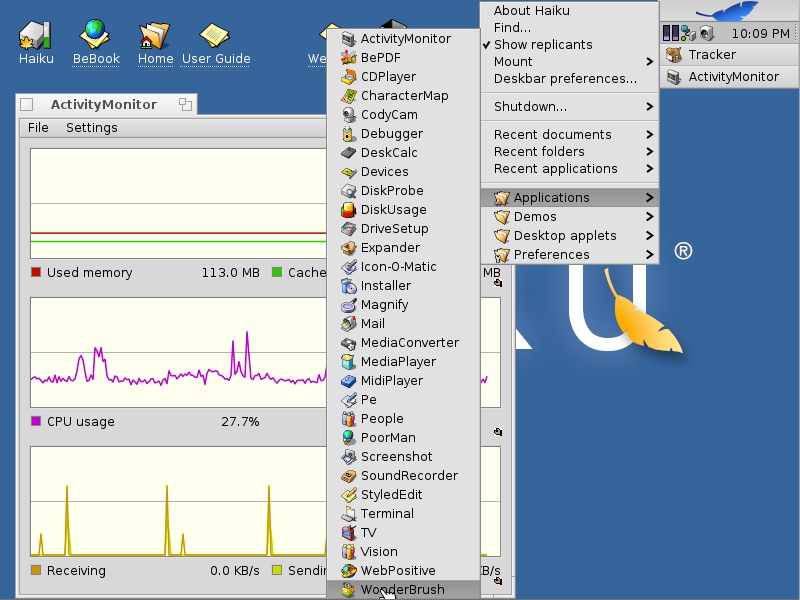Expand the Preferences submenu
This screenshot has height=600, width=800.
tap(569, 255)
